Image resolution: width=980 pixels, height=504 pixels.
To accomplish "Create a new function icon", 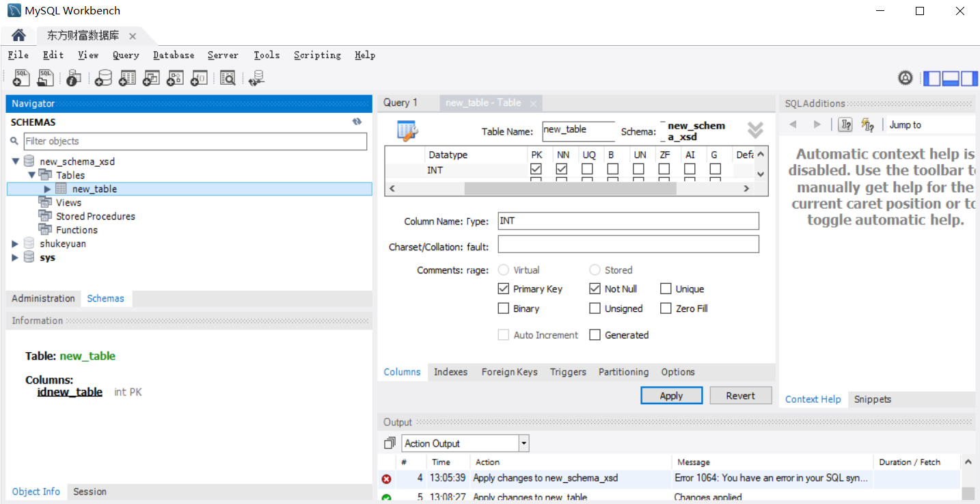I will pos(199,78).
